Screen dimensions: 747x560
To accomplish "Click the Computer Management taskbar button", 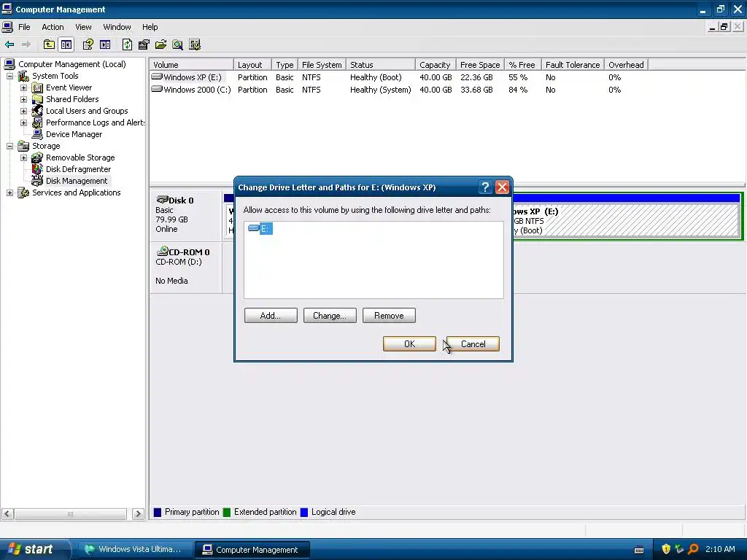I will (x=252, y=550).
